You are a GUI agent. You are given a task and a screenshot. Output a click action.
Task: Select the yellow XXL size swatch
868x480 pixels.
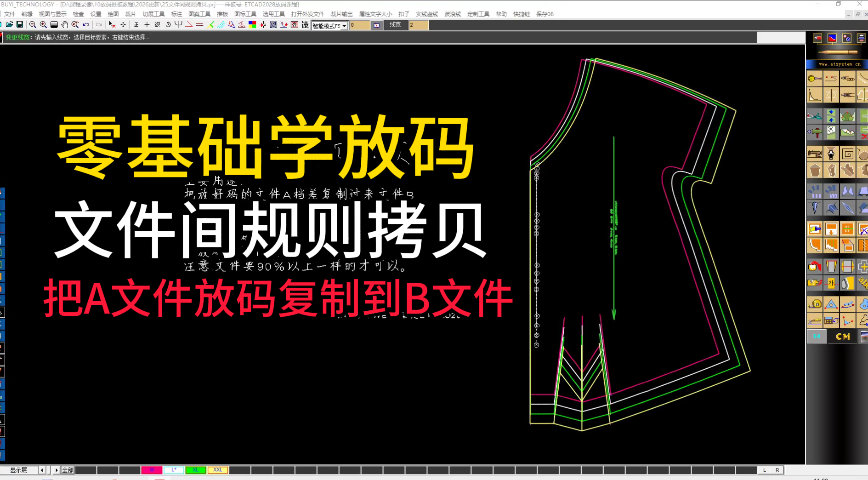(x=218, y=470)
